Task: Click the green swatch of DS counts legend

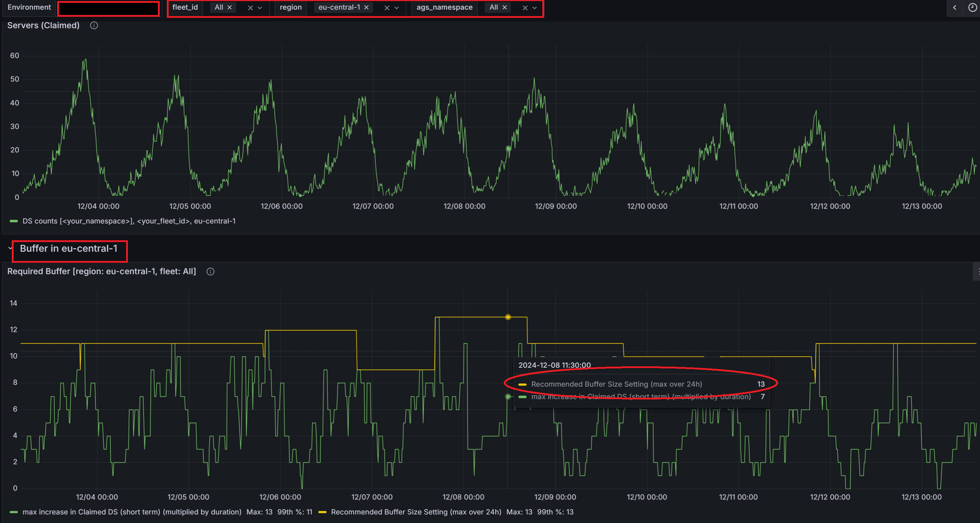Action: [x=14, y=221]
